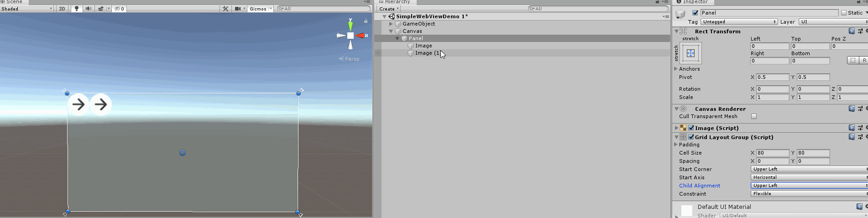This screenshot has height=218, width=868.
Task: Select the Image object in Hierarchy
Action: (x=424, y=46)
